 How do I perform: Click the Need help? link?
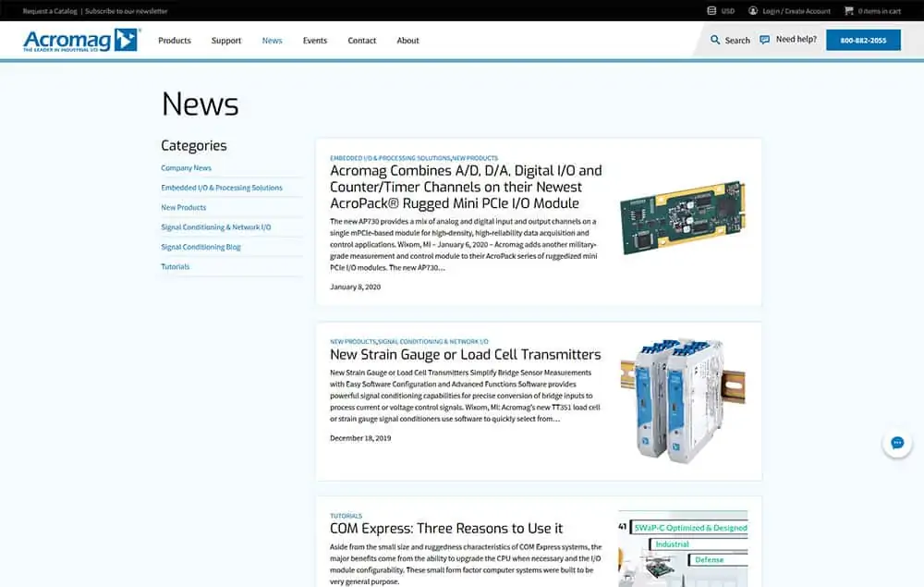(x=796, y=40)
